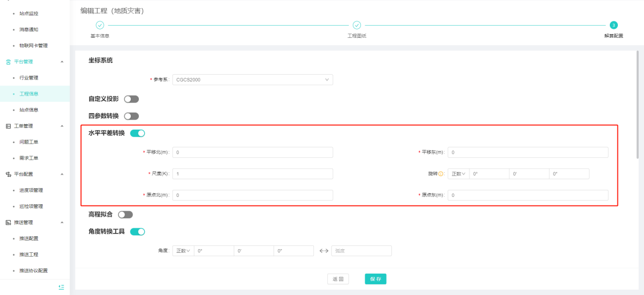This screenshot has width=644, height=295.
Task: Enable the 自定义投影 switch
Action: [131, 99]
